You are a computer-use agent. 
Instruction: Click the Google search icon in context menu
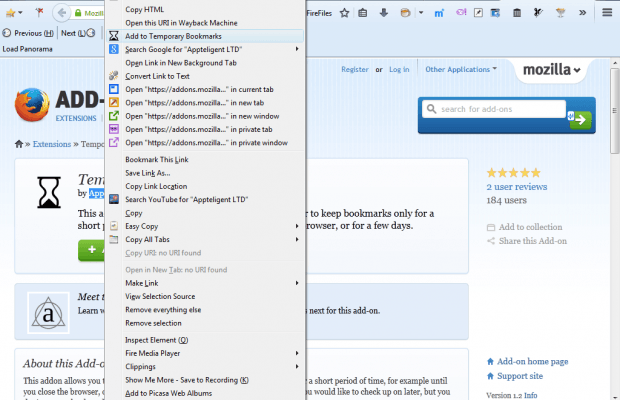tap(113, 49)
